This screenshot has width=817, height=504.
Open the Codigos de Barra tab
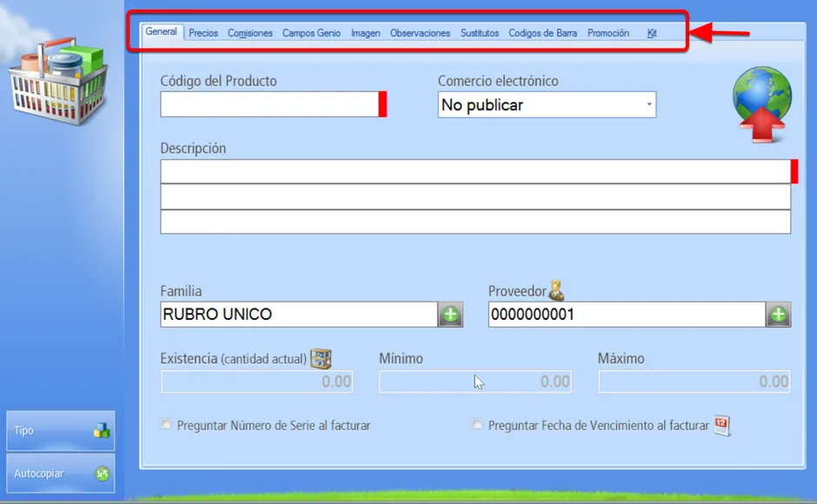pos(542,33)
